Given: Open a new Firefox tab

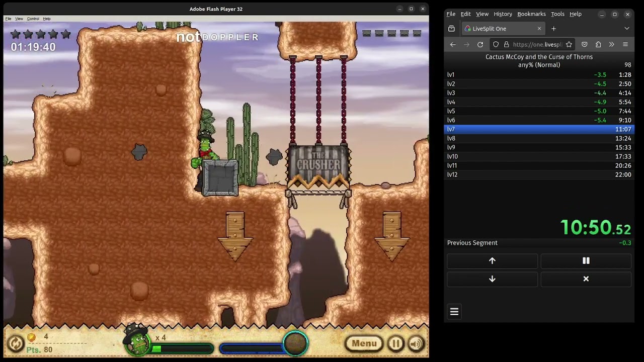Looking at the screenshot, I should pos(553,29).
